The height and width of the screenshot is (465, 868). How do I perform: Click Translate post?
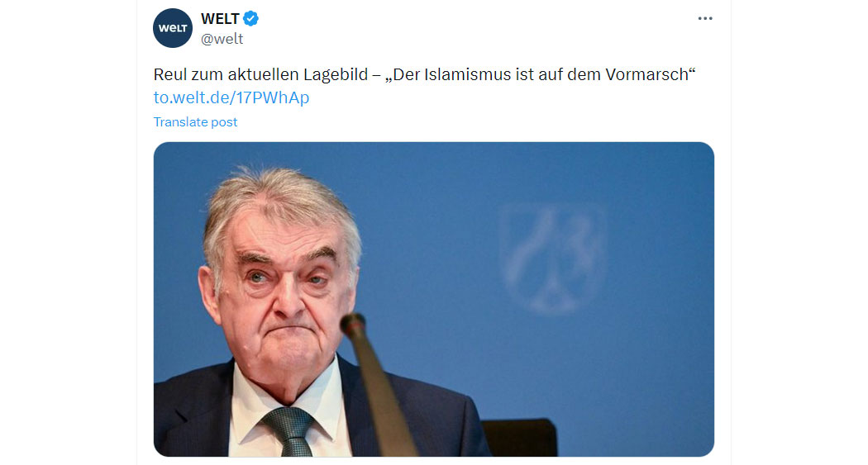tap(195, 121)
